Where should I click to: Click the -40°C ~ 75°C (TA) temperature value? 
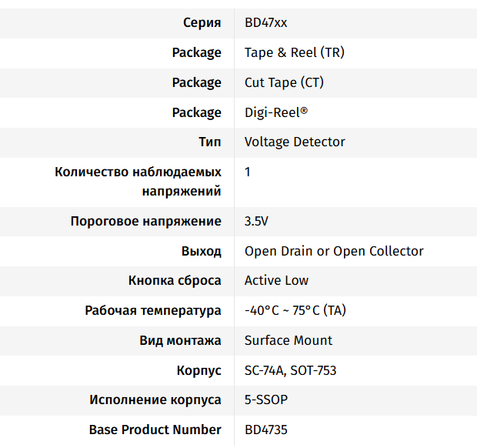(295, 311)
